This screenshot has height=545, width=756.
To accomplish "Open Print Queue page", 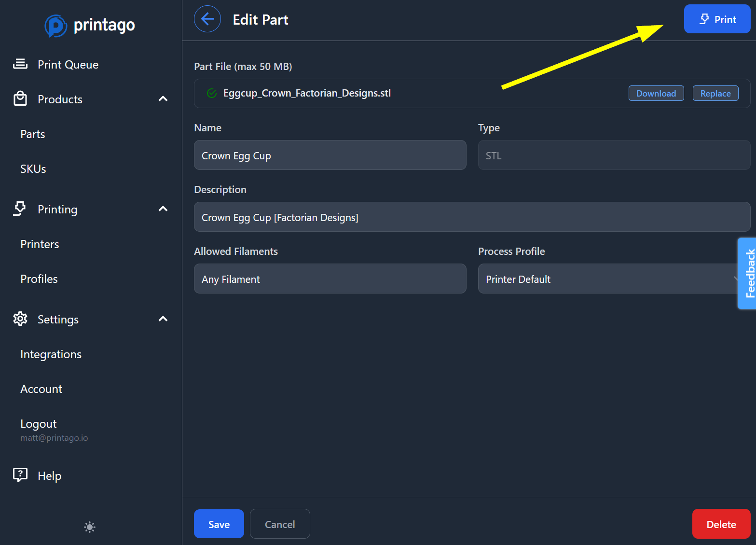I will pos(68,65).
